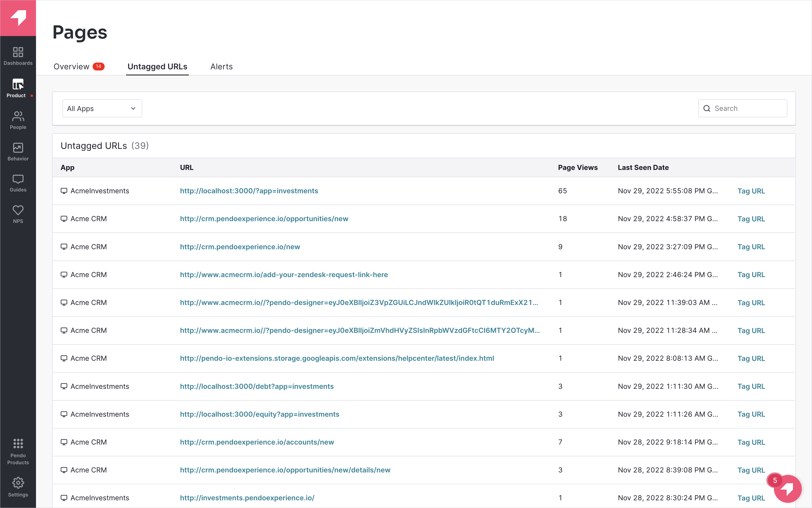
Task: Select the Untagged URLs tab
Action: pyautogui.click(x=157, y=67)
